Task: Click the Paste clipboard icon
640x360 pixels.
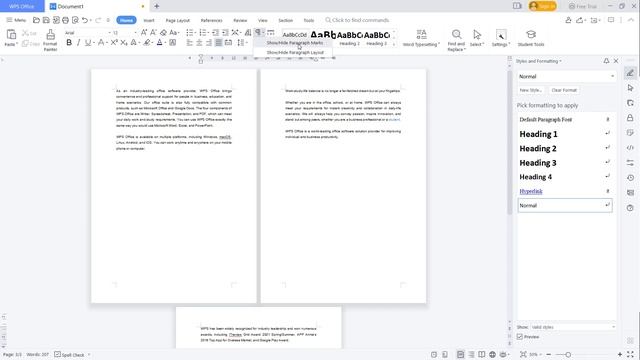Action: (11, 34)
